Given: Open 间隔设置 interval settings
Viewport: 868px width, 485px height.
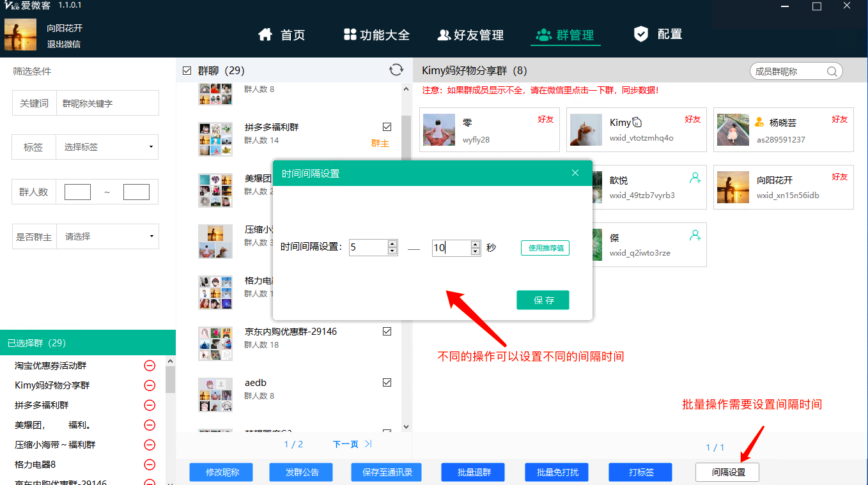Looking at the screenshot, I should [x=728, y=472].
